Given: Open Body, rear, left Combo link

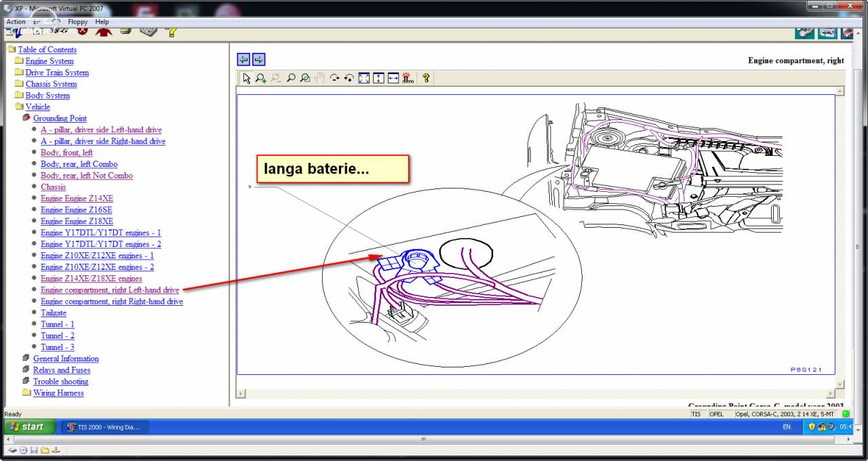Looking at the screenshot, I should [79, 164].
